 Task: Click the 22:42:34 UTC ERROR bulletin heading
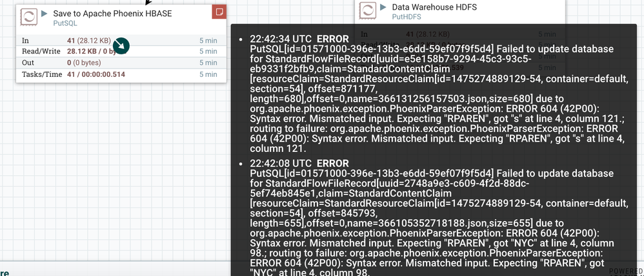[x=299, y=39]
